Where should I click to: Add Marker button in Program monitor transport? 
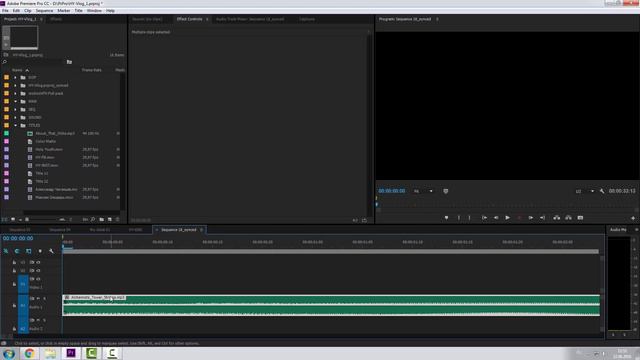447,218
